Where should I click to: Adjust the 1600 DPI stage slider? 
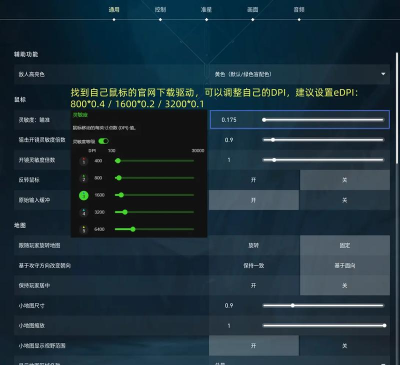pyautogui.click(x=154, y=195)
